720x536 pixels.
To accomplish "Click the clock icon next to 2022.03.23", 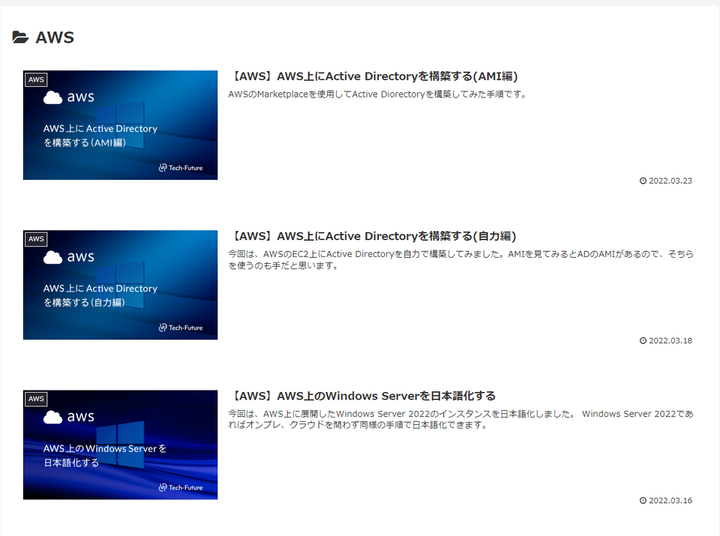I will tap(643, 181).
